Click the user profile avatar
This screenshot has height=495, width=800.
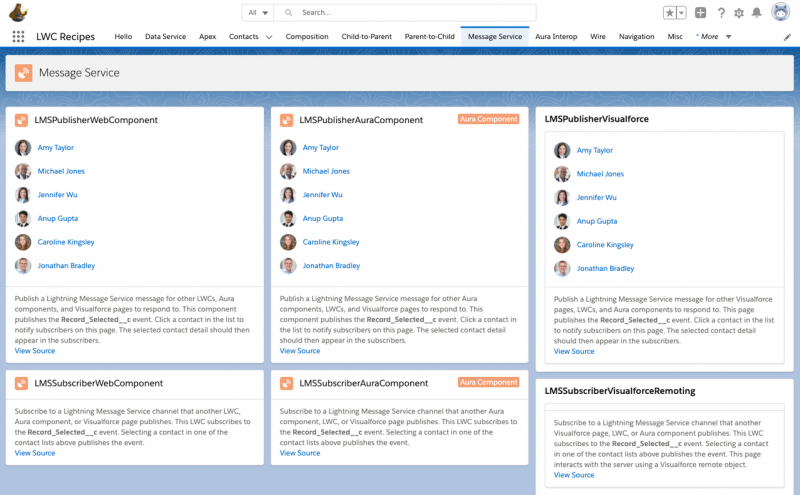tap(780, 12)
